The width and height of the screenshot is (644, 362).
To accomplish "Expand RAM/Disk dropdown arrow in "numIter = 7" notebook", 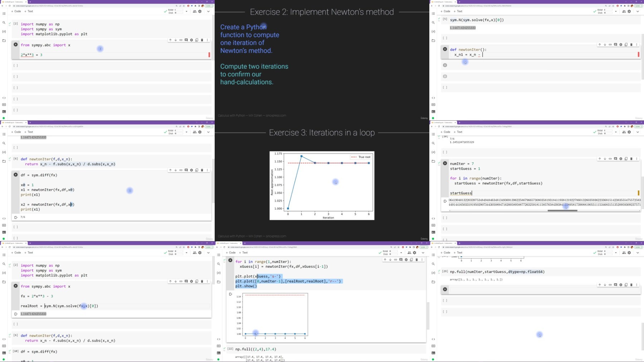I will (616, 132).
